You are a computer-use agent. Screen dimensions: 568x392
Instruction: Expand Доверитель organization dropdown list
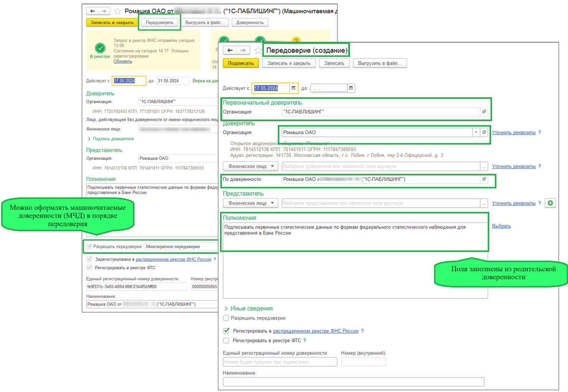click(476, 132)
